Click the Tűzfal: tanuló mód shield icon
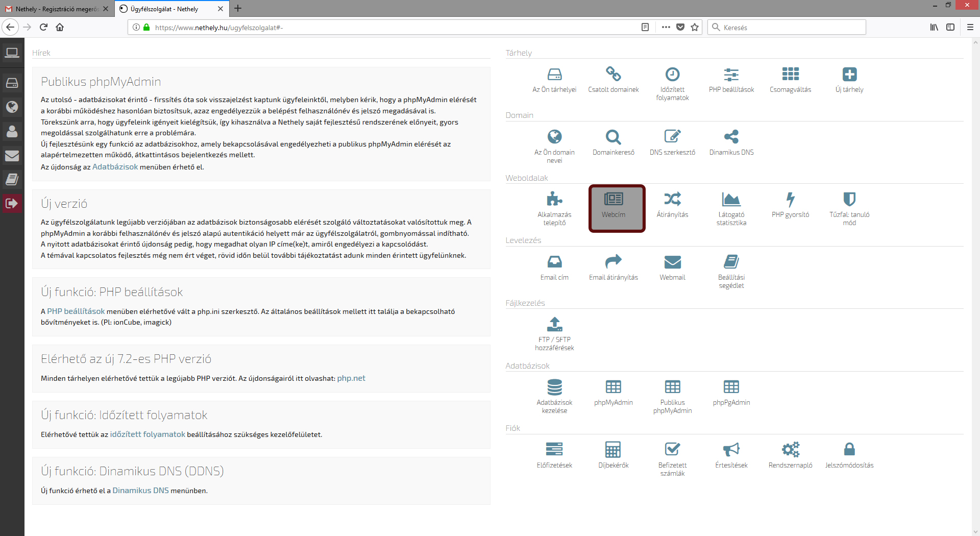The width and height of the screenshot is (980, 536). [849, 199]
